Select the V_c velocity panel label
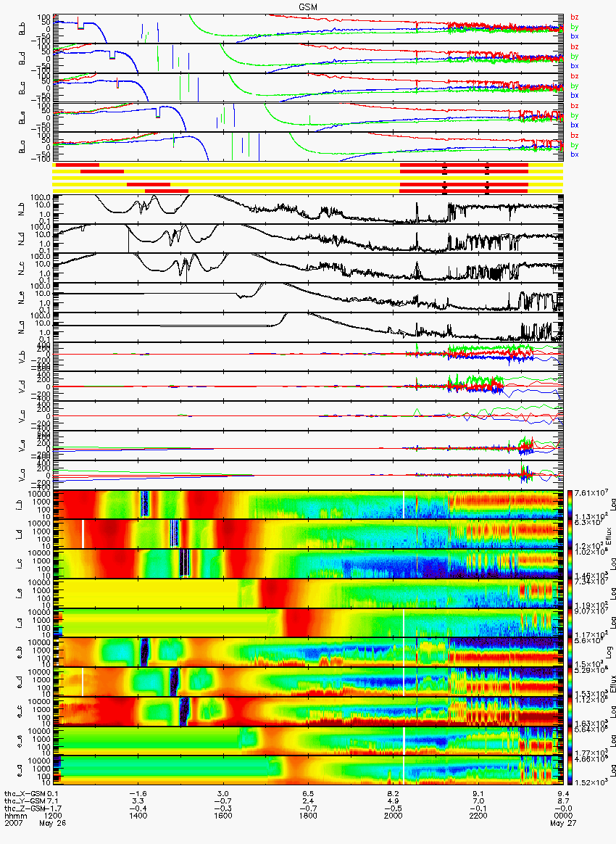The image size is (616, 844). click(x=22, y=415)
